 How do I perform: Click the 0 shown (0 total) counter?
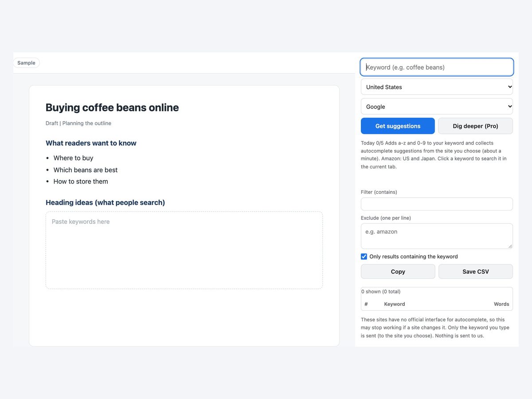[x=381, y=292]
